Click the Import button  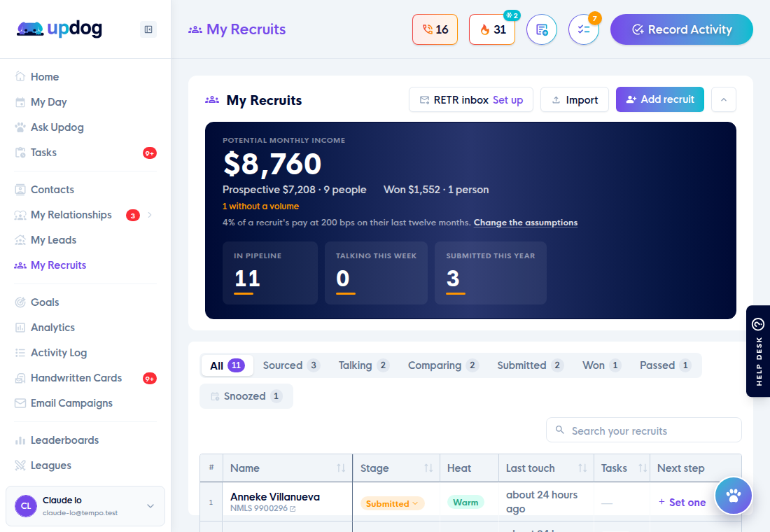click(575, 99)
